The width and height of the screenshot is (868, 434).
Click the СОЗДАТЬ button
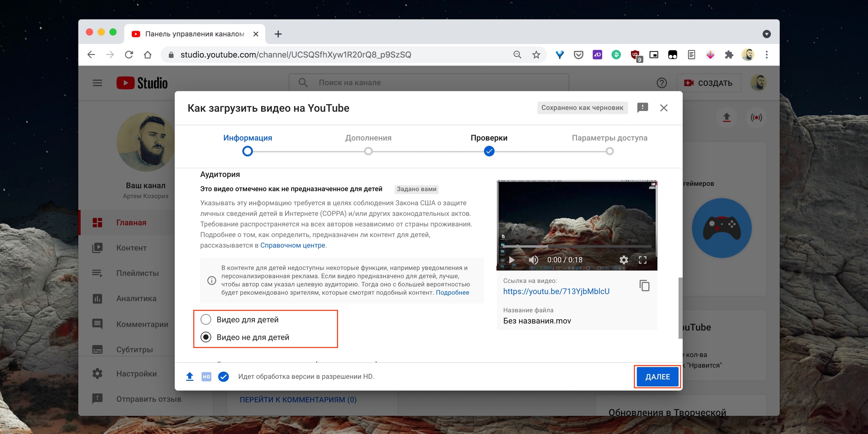click(x=709, y=83)
